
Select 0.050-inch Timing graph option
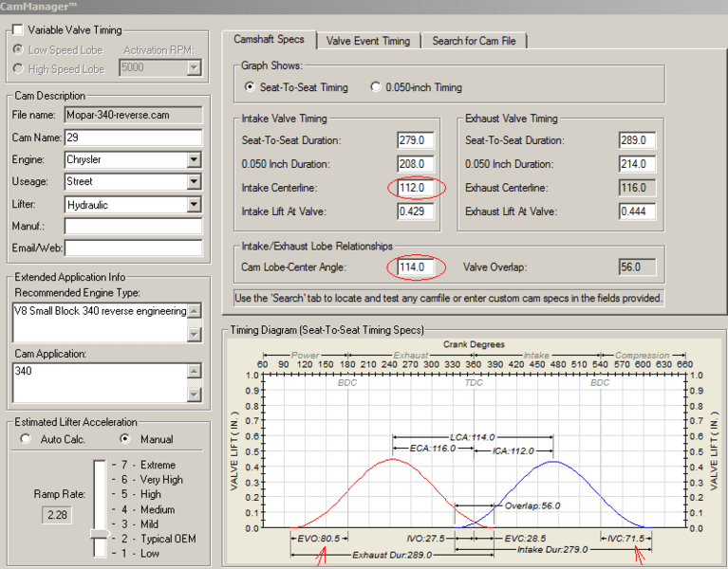pos(377,87)
